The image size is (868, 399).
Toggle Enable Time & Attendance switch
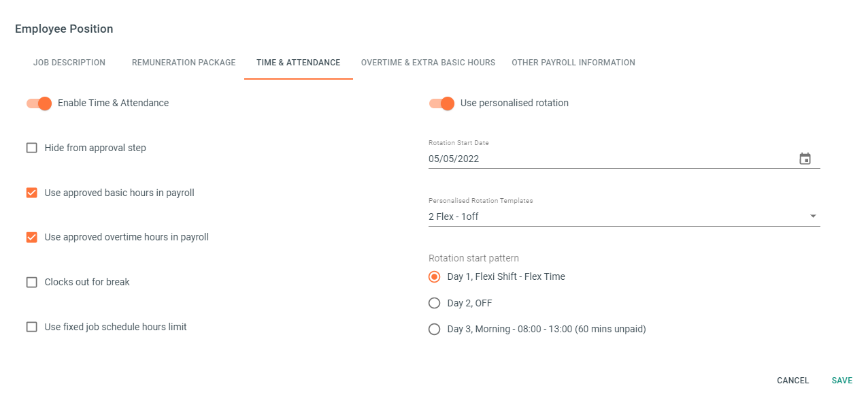[39, 103]
